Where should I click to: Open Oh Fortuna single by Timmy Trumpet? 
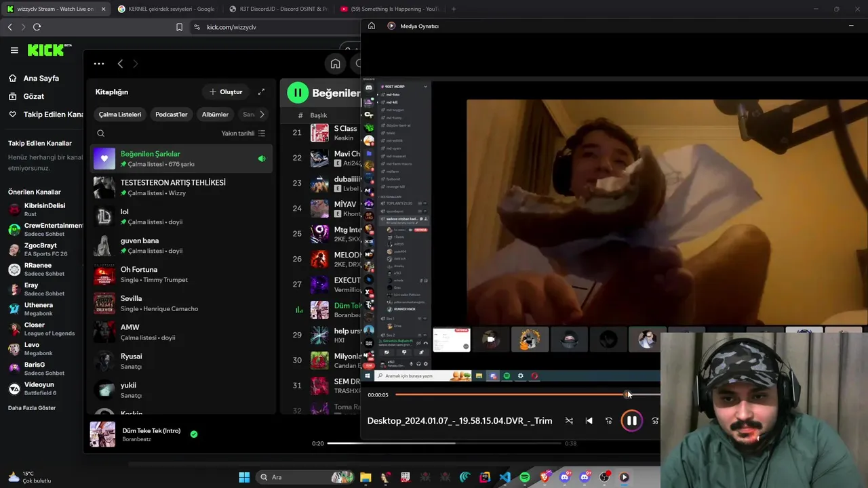182,274
